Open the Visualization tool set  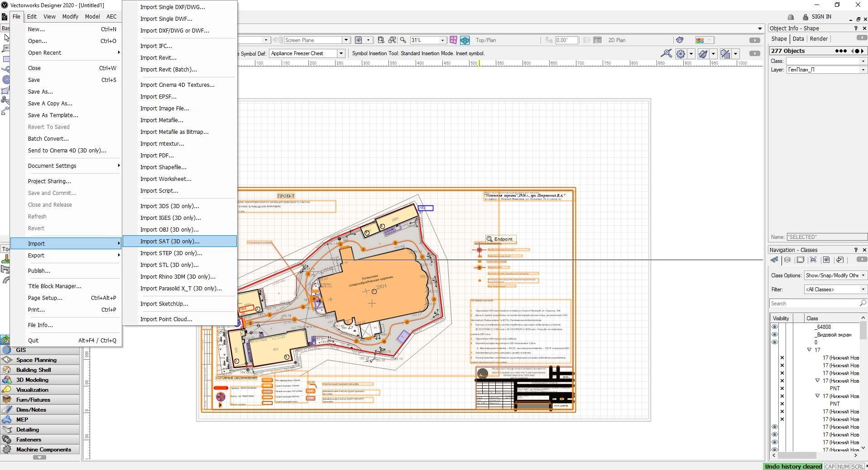[40, 390]
